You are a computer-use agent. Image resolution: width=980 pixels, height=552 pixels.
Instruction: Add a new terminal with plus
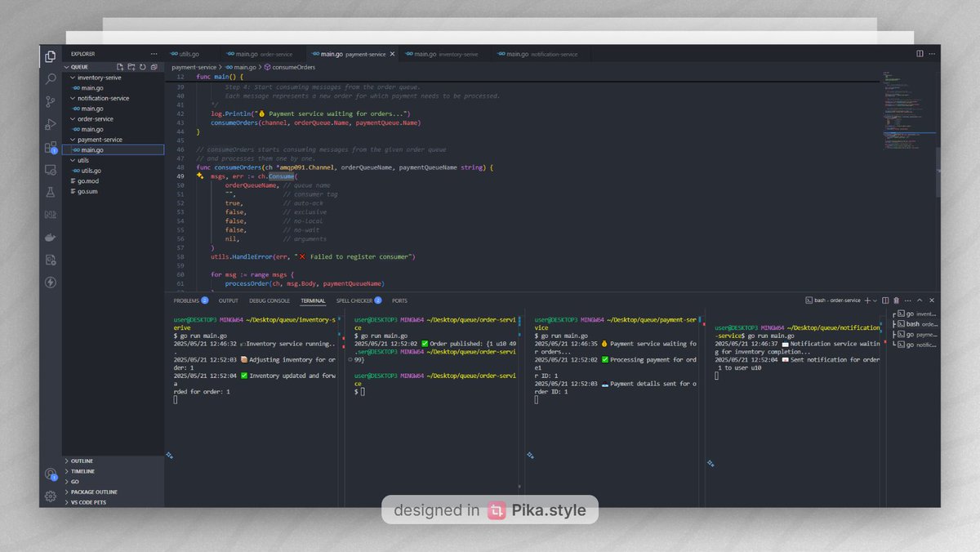tap(867, 300)
